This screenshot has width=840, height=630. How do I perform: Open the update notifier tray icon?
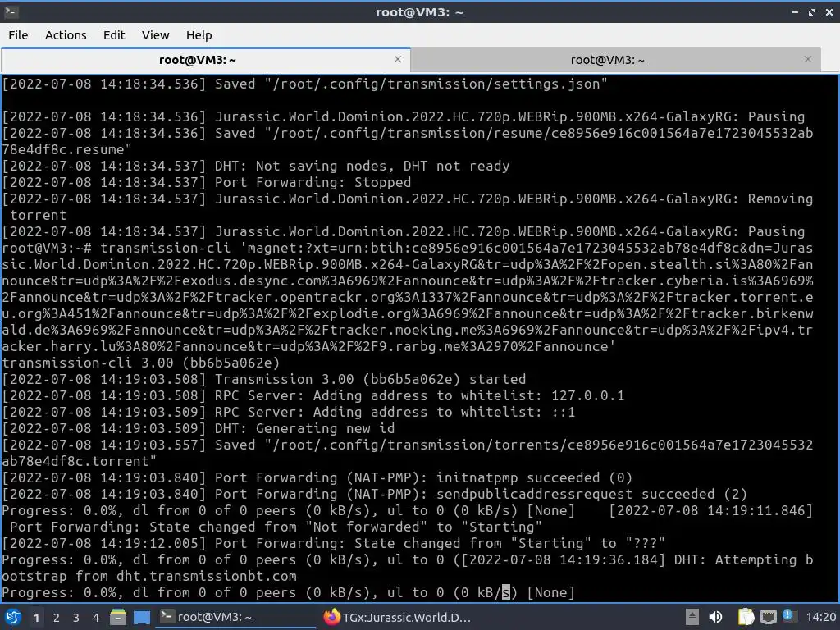[788, 615]
